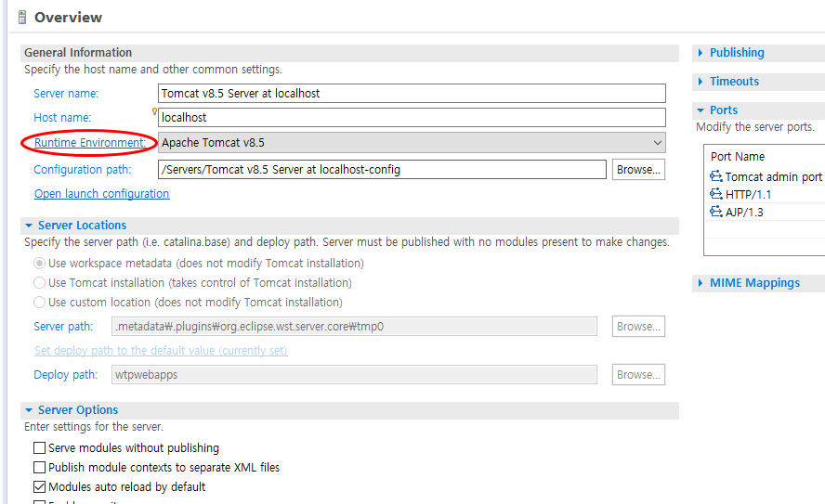
Task: Select the 'Tomcat admin port' row text
Action: pyautogui.click(x=773, y=176)
